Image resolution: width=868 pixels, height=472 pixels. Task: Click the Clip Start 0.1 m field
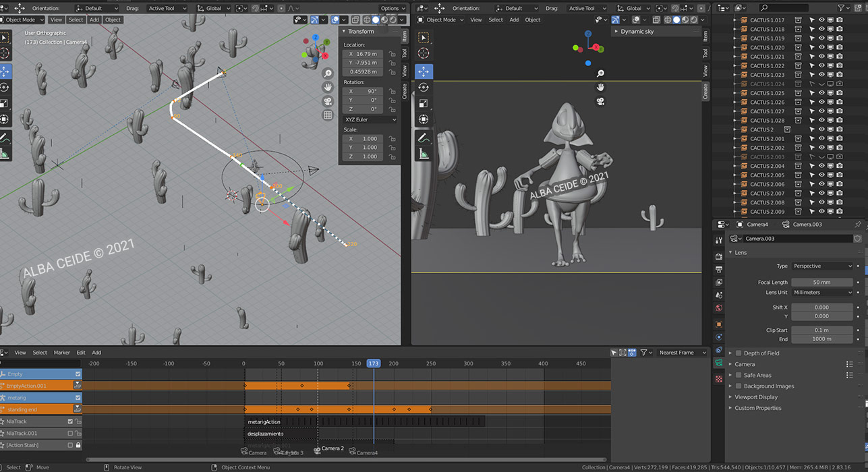(x=822, y=330)
